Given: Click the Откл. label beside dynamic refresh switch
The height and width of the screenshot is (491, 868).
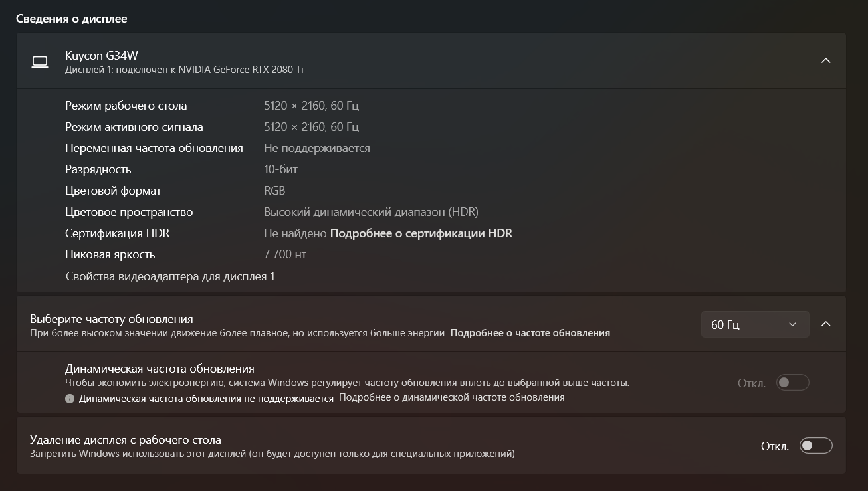Looking at the screenshot, I should 752,383.
